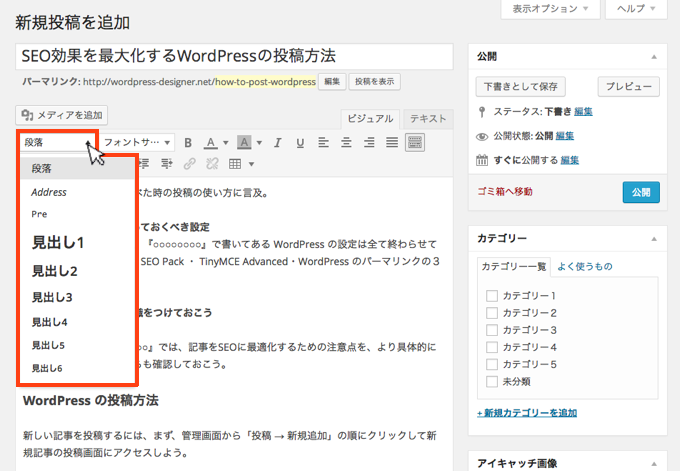This screenshot has width=680, height=475.
Task: Click the calendar icon beside すぐに公開する
Action: click(482, 160)
